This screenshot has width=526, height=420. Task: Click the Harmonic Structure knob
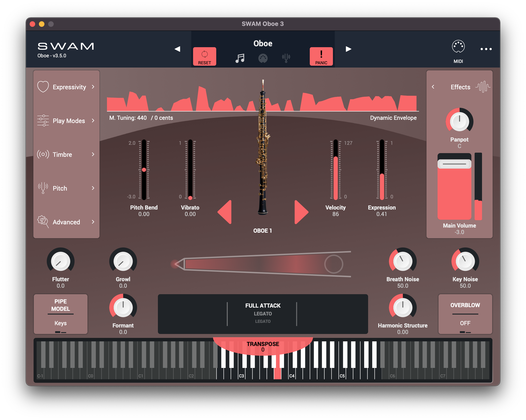pyautogui.click(x=403, y=307)
